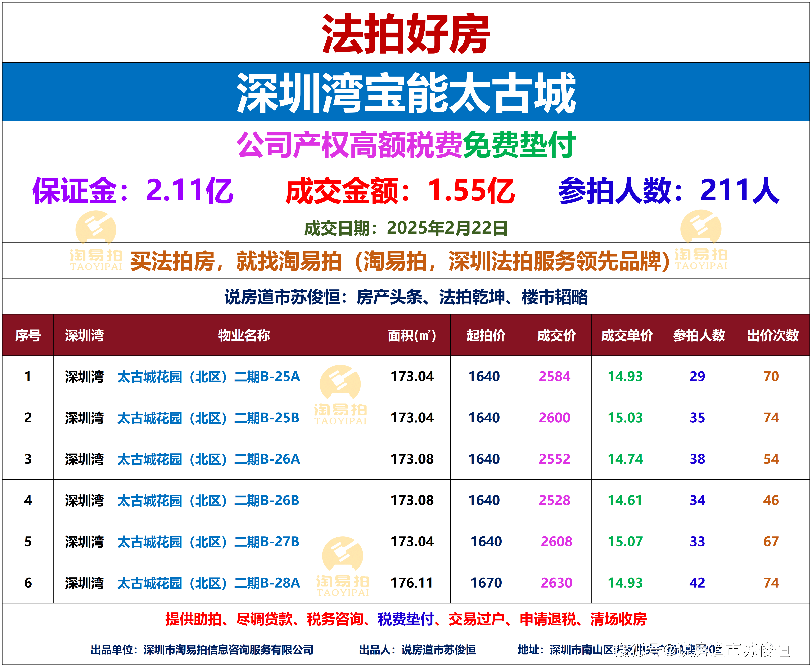The image size is (812, 667).
Task: Click the 面积(㎡) column header
Action: (x=412, y=335)
